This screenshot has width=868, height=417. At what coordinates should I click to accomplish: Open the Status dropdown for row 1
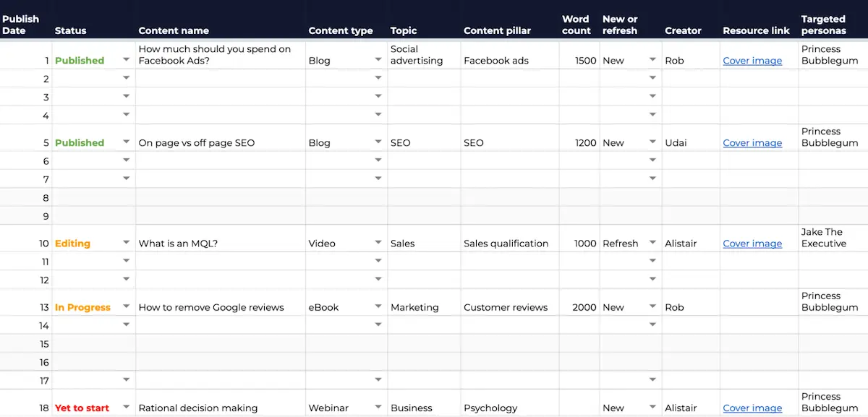tap(126, 61)
